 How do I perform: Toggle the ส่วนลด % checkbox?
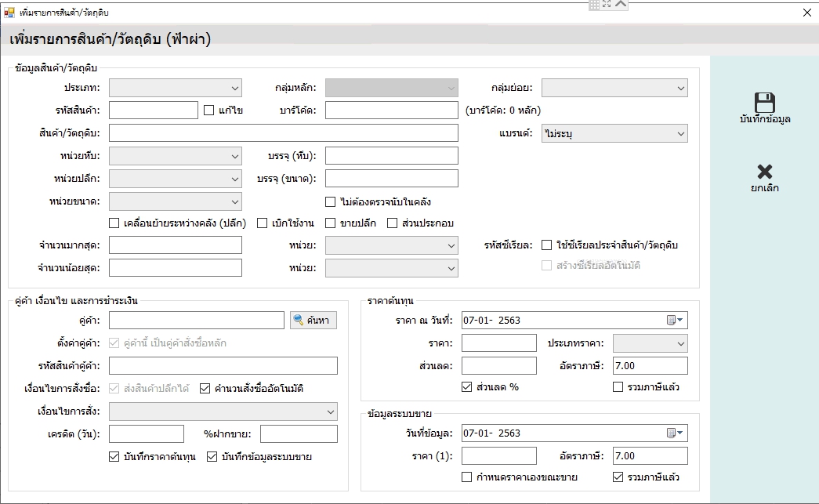pyautogui.click(x=467, y=387)
